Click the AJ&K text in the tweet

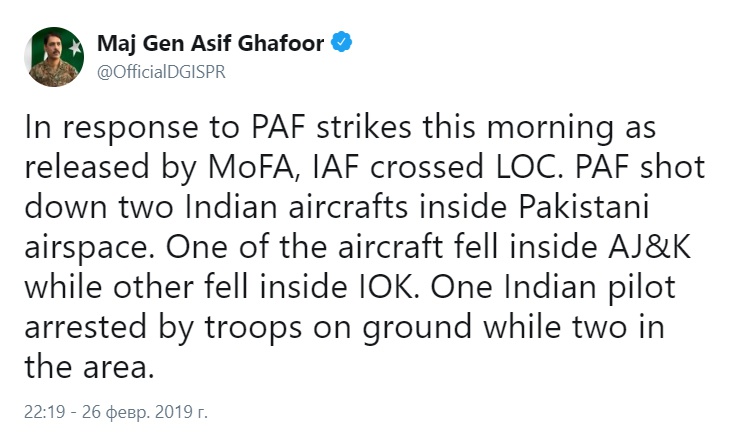650,247
